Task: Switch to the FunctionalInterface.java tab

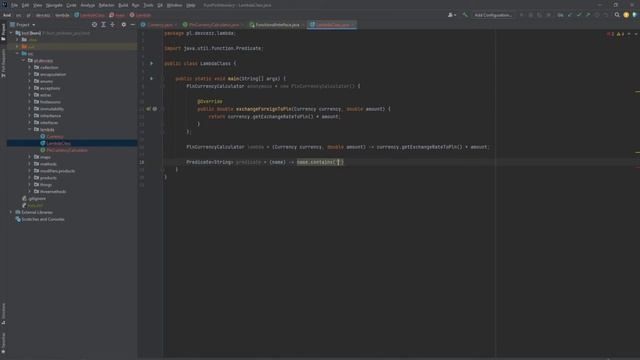Action: pyautogui.click(x=277, y=25)
